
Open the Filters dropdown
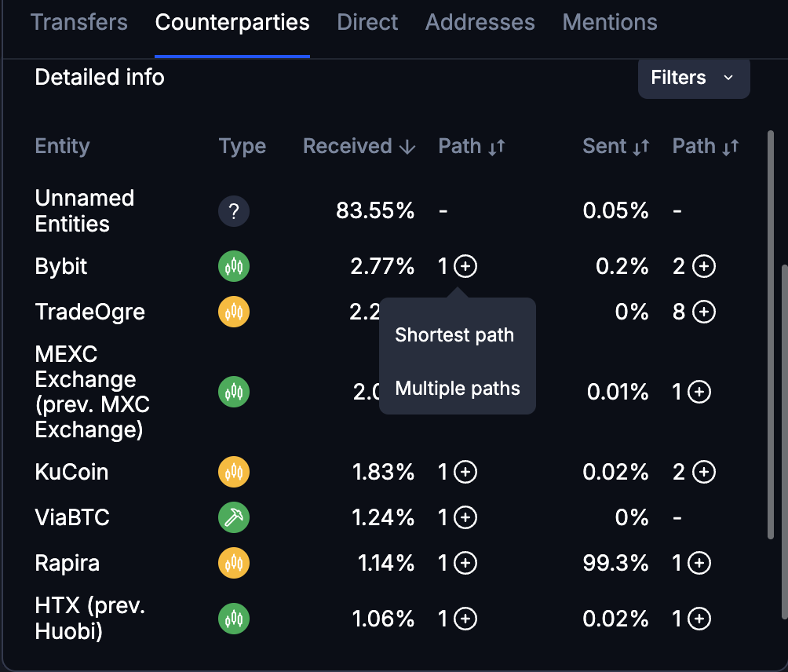693,78
